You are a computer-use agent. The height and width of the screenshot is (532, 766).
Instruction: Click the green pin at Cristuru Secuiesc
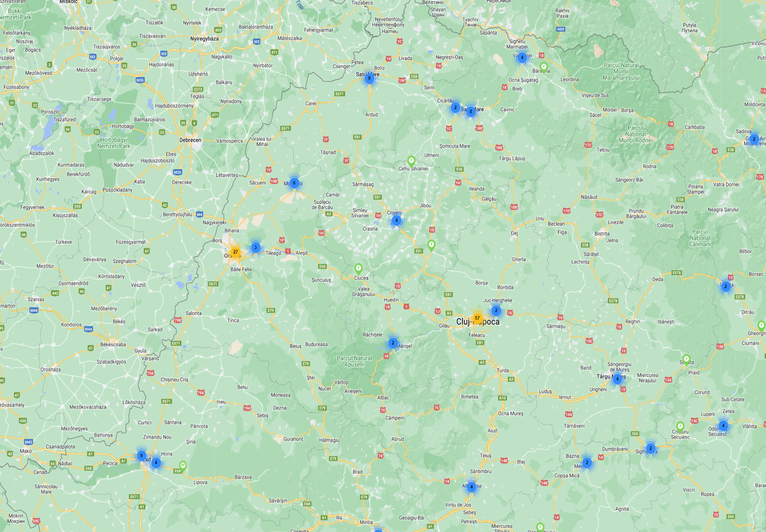(680, 426)
